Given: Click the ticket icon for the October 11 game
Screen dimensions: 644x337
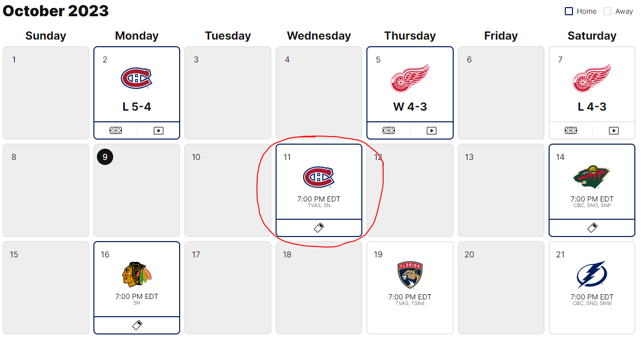Looking at the screenshot, I should click(x=319, y=228).
